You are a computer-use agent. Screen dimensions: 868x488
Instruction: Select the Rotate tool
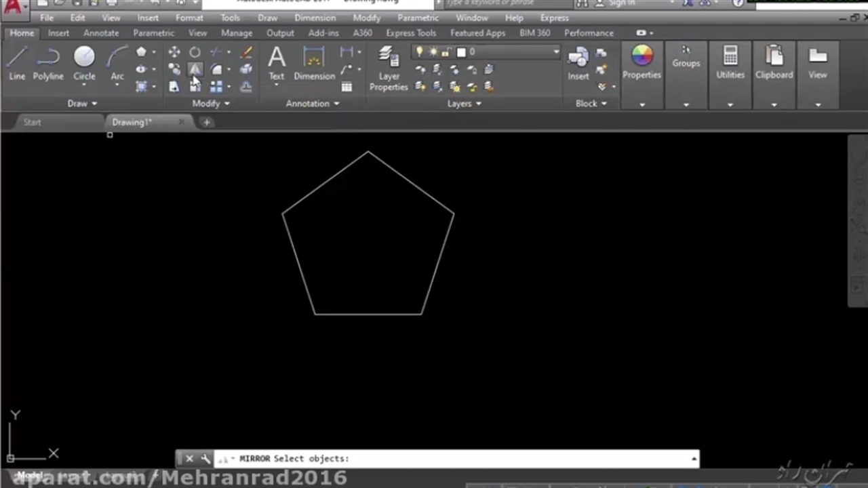[x=195, y=52]
